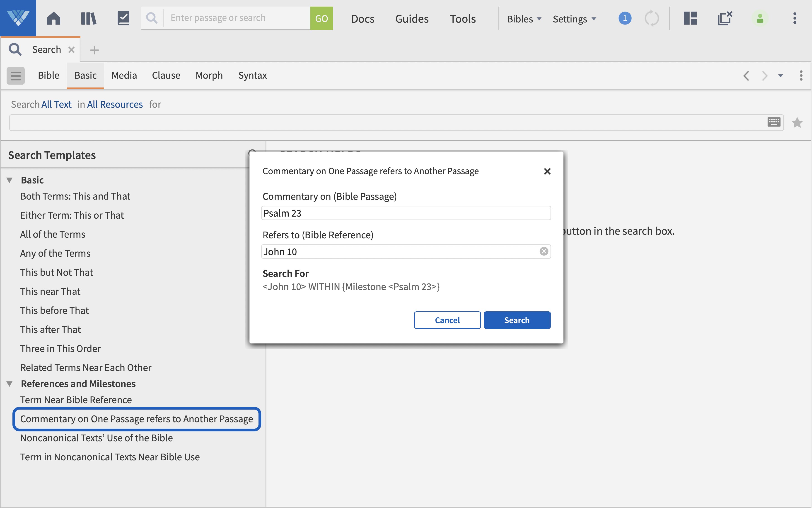This screenshot has height=508, width=812.
Task: Open the on-screen keyboard icon
Action: point(774,122)
